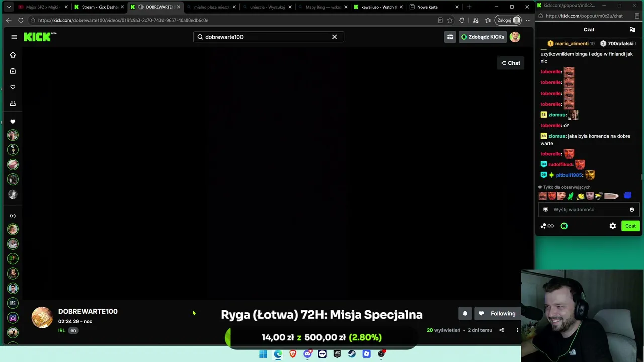The height and width of the screenshot is (362, 644).
Task: Click the donation goal progress bar
Action: tap(321, 337)
